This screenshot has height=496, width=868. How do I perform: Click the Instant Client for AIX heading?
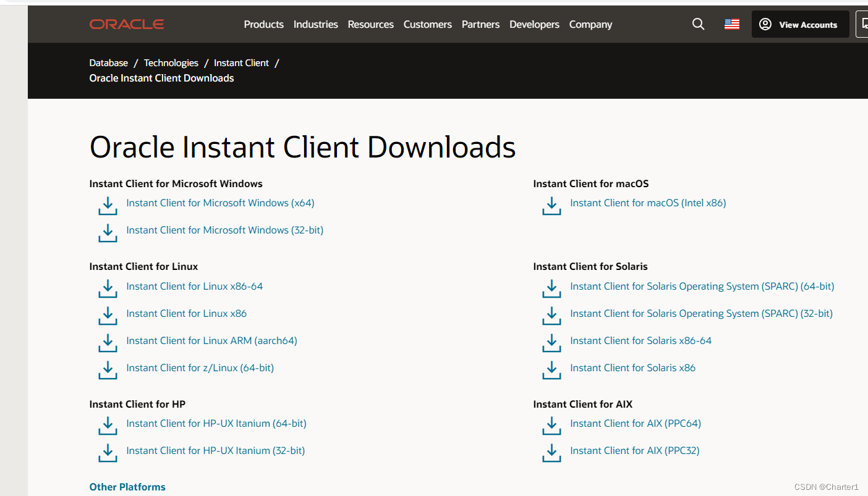coord(583,404)
